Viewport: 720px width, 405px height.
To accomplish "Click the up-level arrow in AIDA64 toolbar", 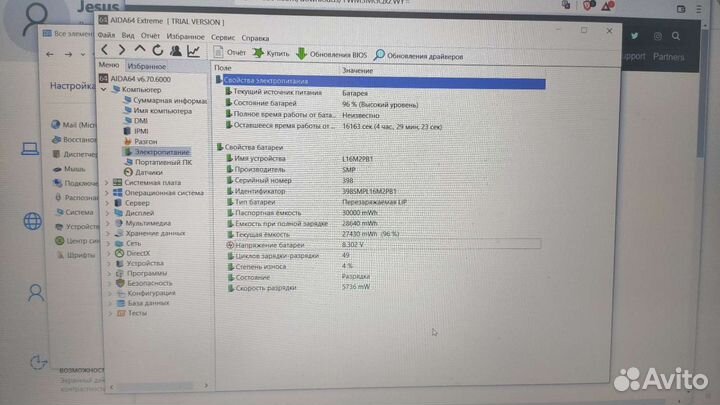I will click(140, 50).
